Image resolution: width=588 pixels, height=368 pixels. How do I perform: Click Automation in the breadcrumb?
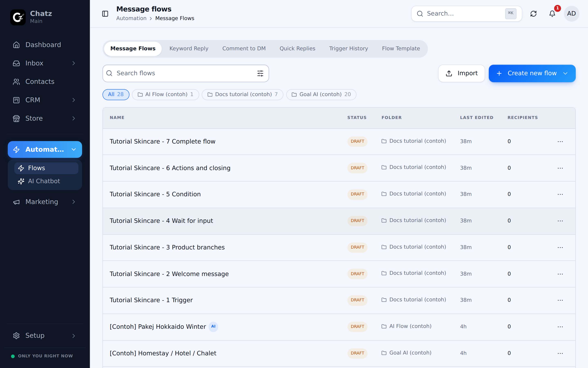[x=131, y=18]
